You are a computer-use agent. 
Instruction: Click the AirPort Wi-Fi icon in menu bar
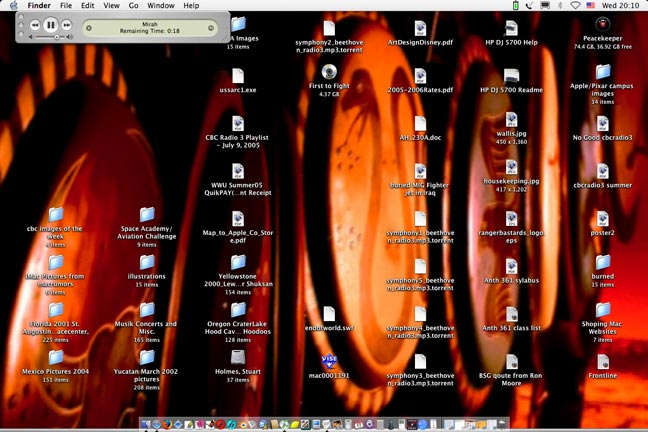[575, 5]
